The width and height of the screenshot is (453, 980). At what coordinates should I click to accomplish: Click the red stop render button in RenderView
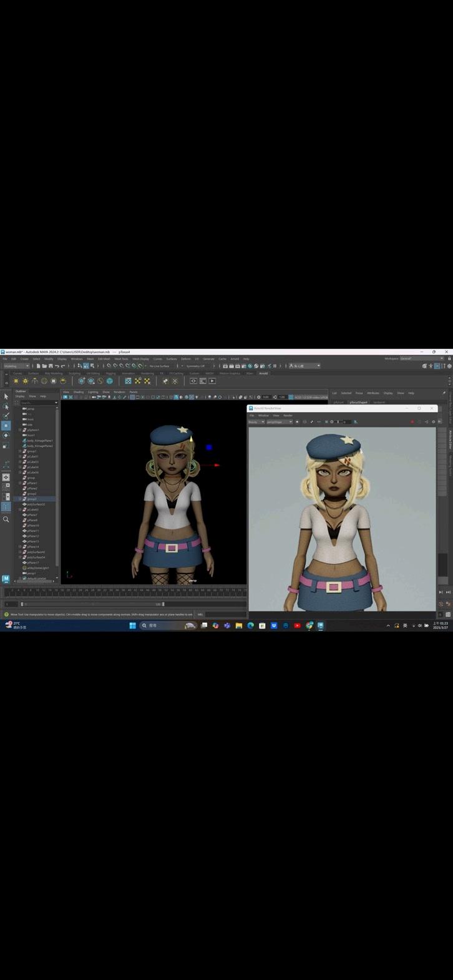click(x=412, y=422)
